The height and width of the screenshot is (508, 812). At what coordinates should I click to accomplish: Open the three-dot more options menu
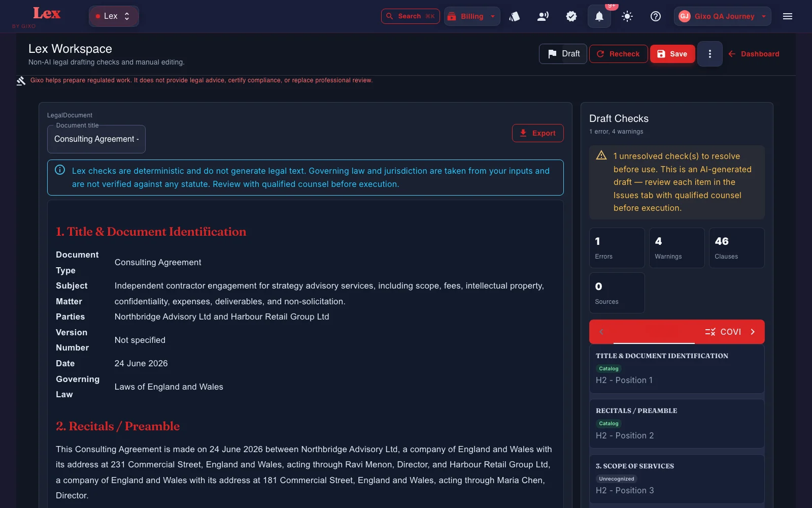(710, 54)
